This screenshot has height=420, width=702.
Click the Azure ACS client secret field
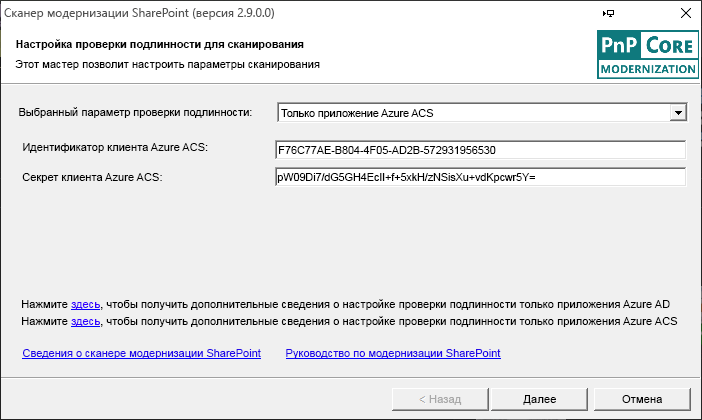pos(480,177)
